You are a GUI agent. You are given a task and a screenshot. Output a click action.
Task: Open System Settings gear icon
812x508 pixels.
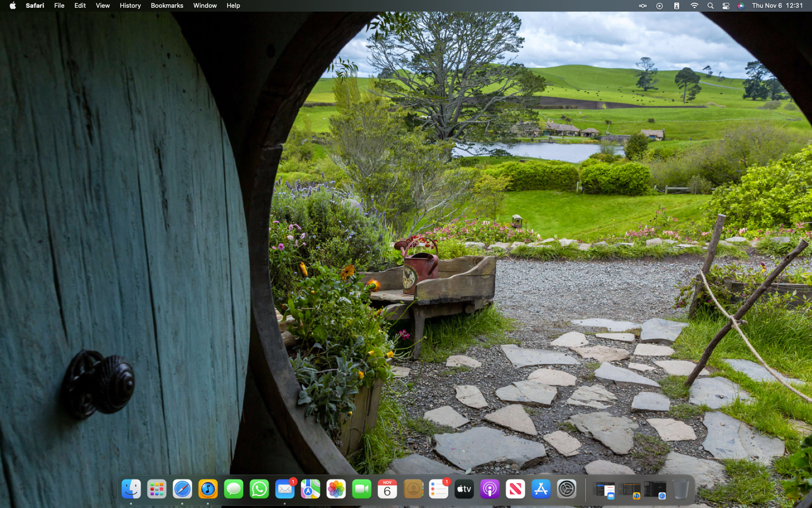click(x=566, y=489)
